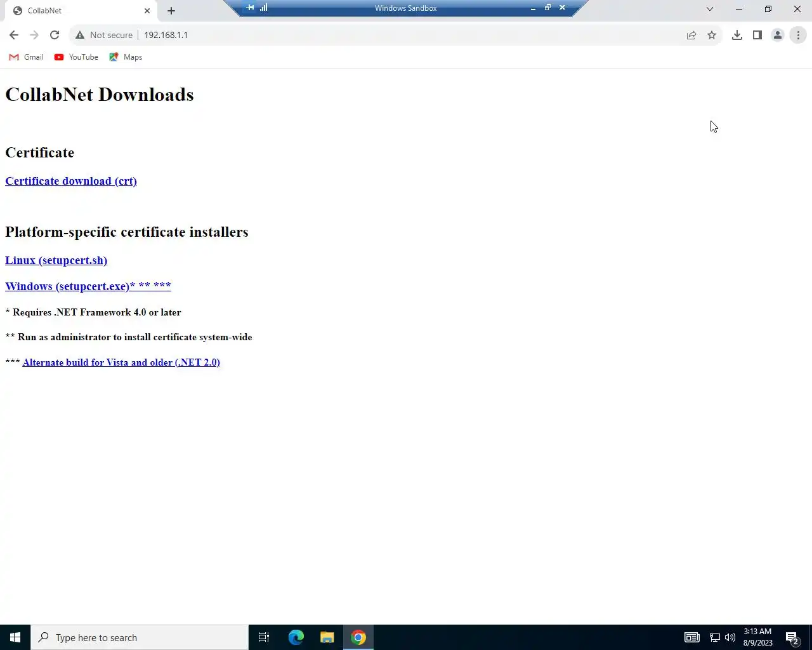Click the forward navigation arrow
This screenshot has width=812, height=650.
34,35
